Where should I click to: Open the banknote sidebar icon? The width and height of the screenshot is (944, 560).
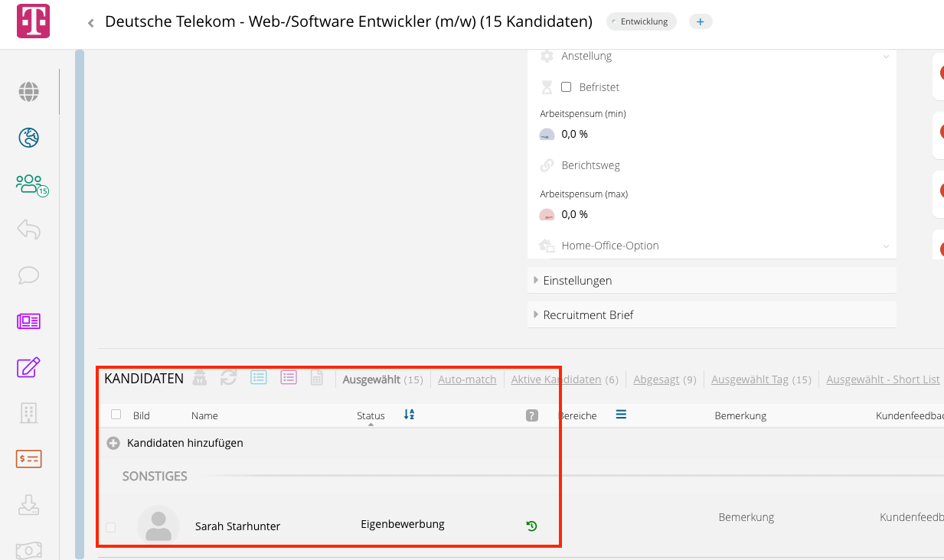(28, 550)
